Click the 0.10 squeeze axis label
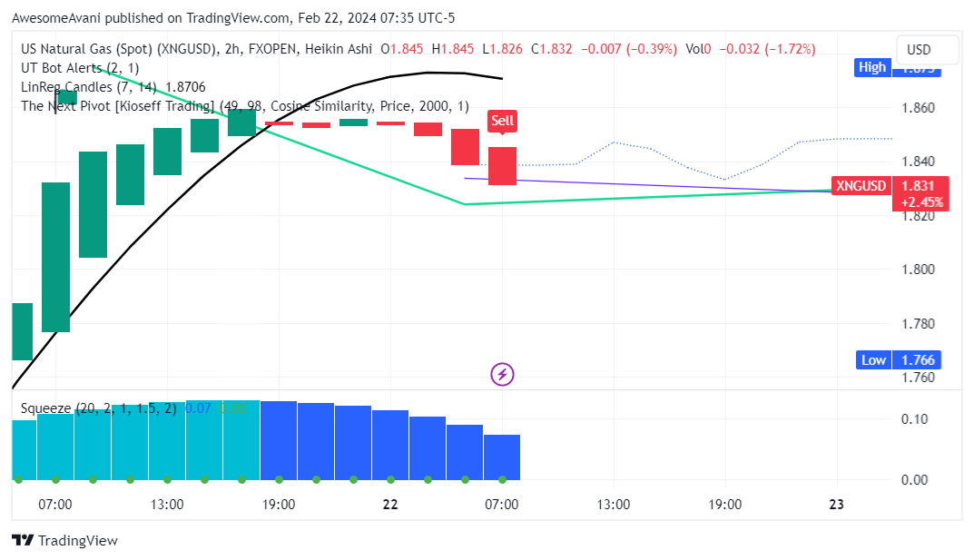The image size is (974, 560). coord(914,419)
